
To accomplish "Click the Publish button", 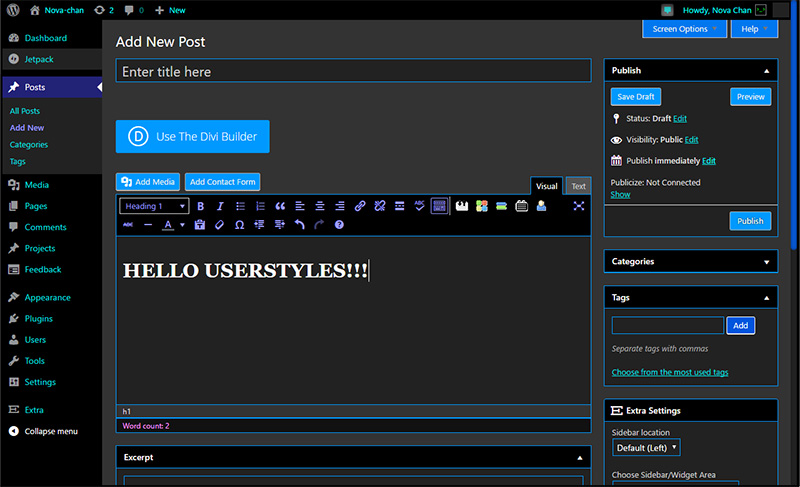I will [750, 221].
